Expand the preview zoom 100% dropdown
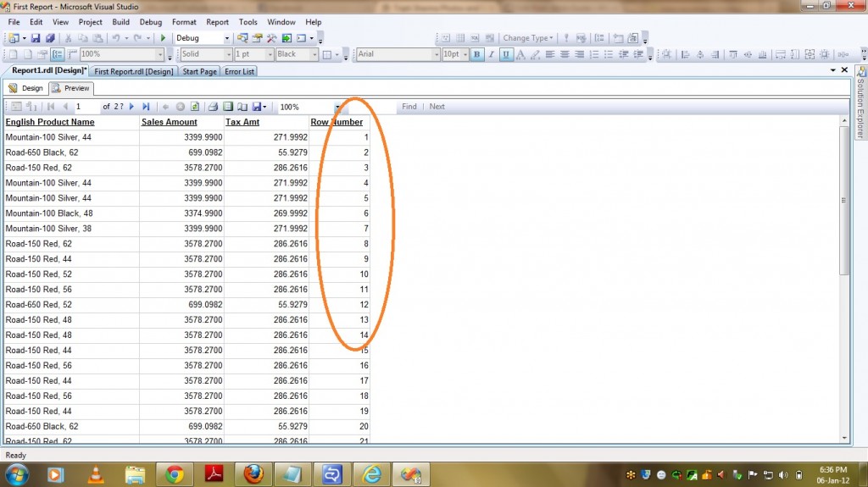Viewport: 868px width, 487px height. tap(337, 108)
